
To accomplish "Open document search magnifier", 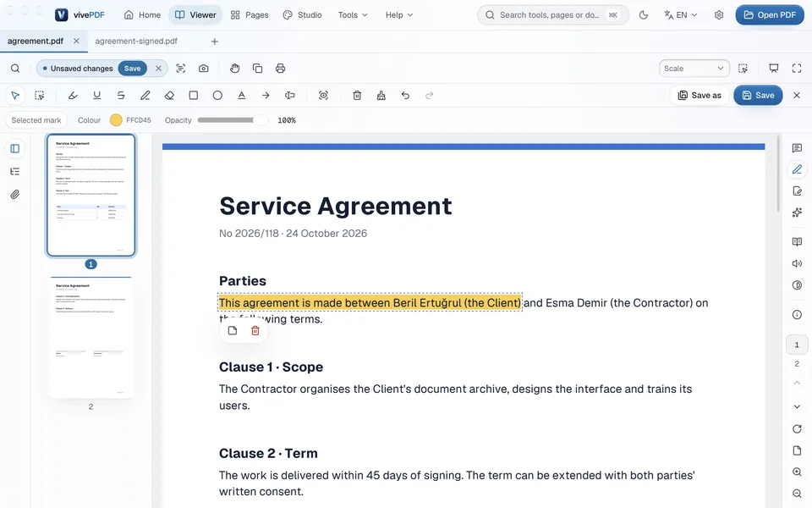I will pos(15,69).
